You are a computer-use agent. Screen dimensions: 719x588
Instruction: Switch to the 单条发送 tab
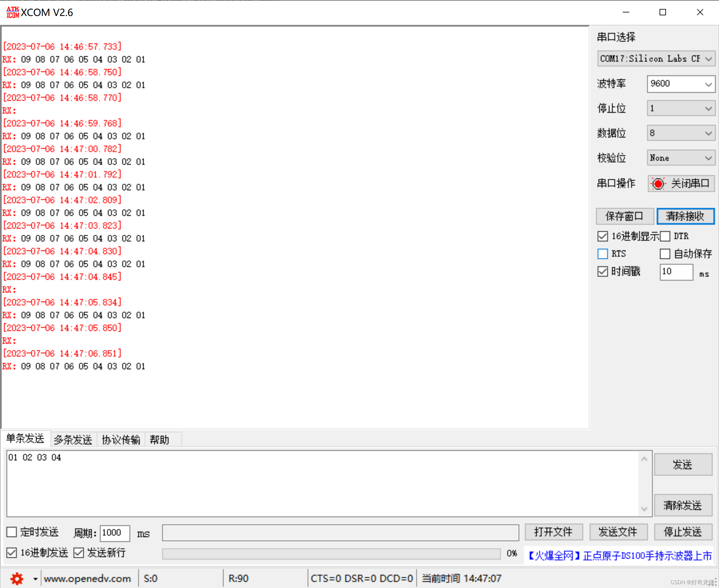pos(25,439)
